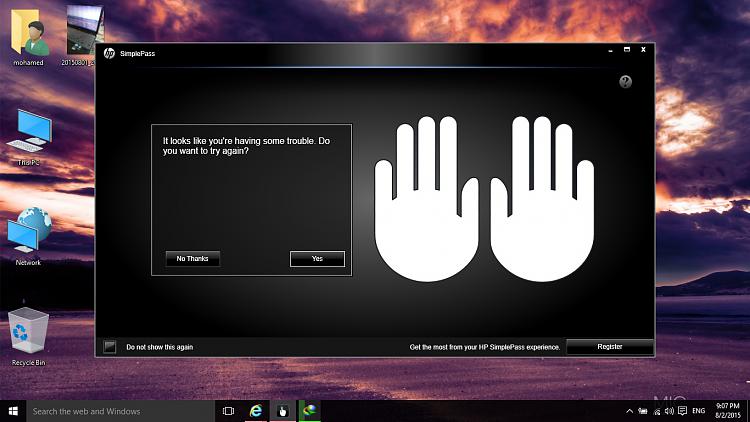Expand hidden system tray icons
750x422 pixels.
pos(629,411)
